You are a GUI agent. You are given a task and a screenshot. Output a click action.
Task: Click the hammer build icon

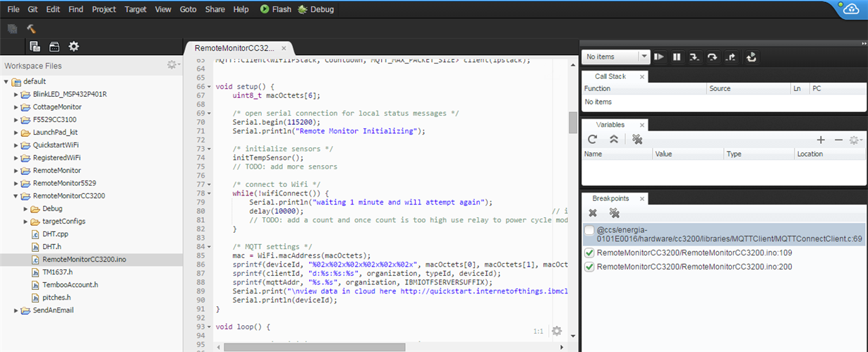(x=31, y=29)
